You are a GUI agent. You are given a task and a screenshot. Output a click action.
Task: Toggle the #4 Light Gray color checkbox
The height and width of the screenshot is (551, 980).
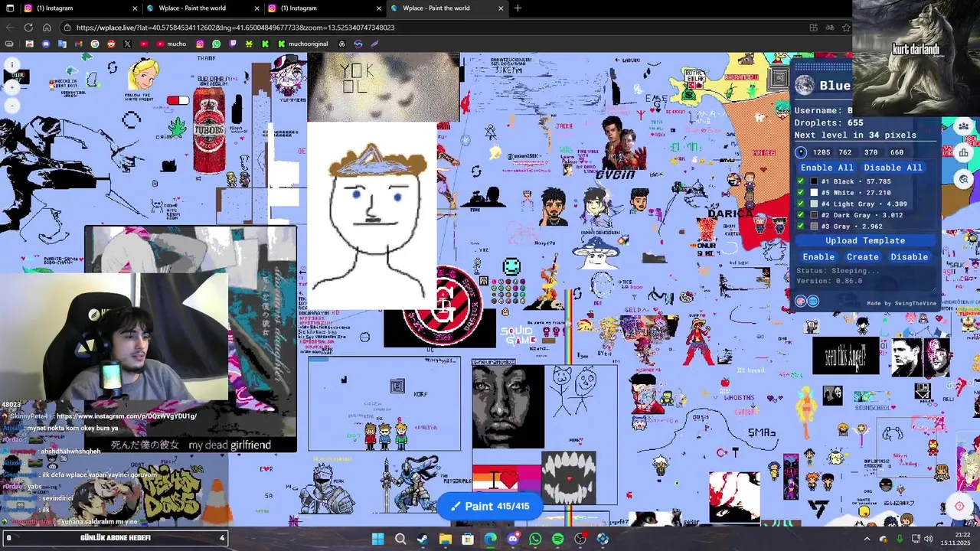[801, 204]
